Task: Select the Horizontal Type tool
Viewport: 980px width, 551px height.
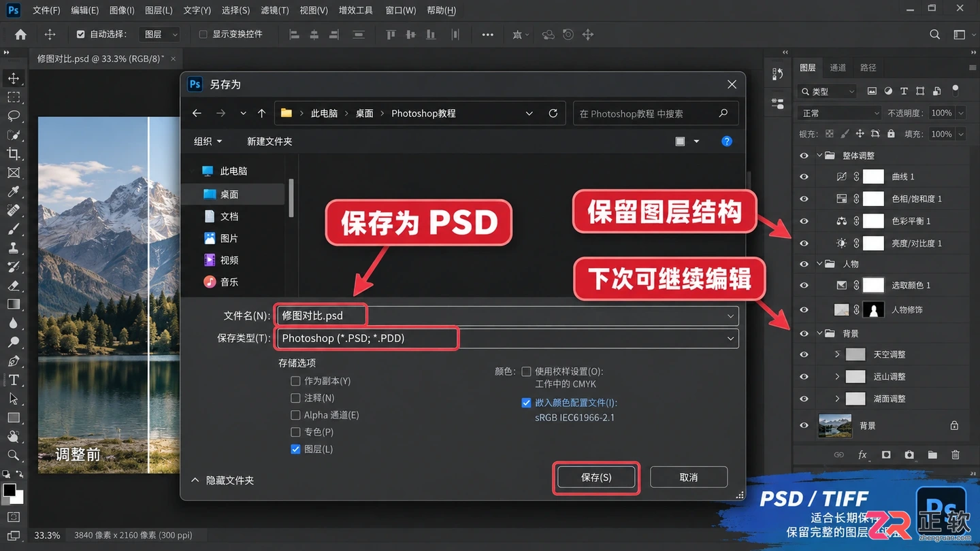Action: (14, 380)
